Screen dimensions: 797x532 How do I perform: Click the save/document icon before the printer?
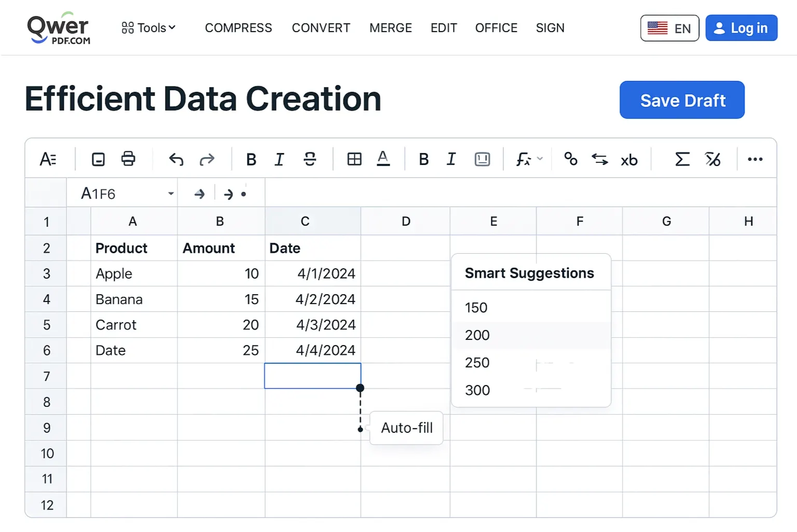pos(98,159)
